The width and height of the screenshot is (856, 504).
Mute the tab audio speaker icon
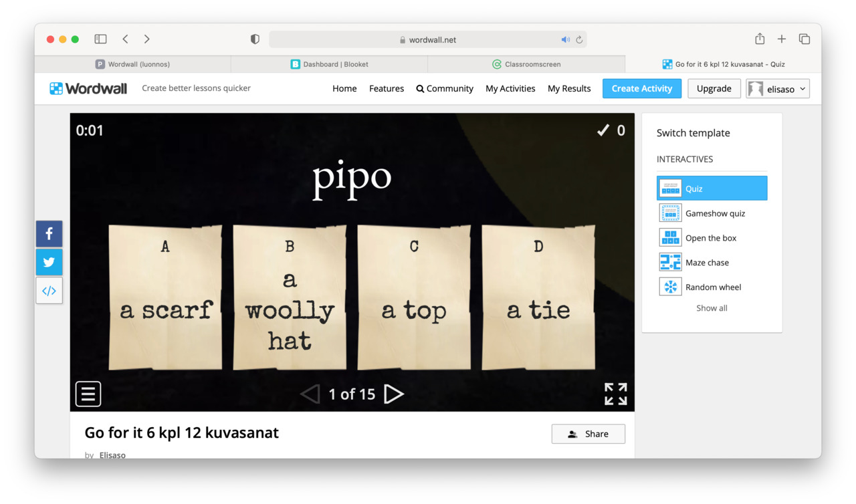click(x=565, y=39)
